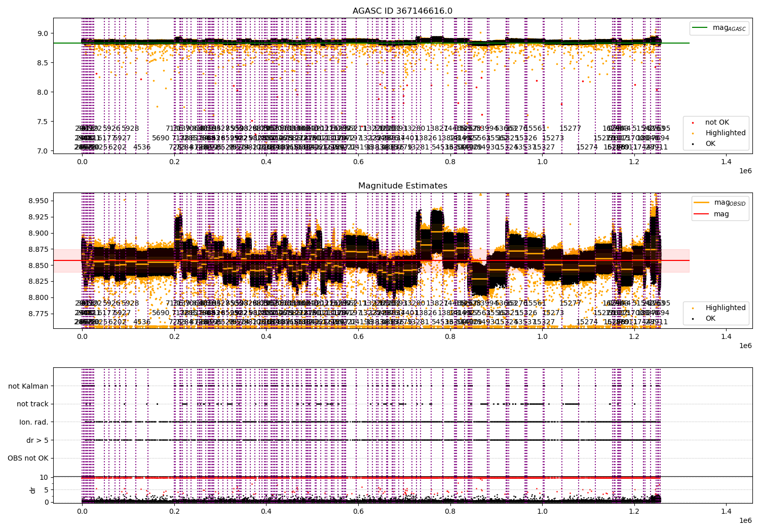Click the '1e6' offset label under the top panel
Viewport: 760px width, 532px height.
tap(745, 171)
